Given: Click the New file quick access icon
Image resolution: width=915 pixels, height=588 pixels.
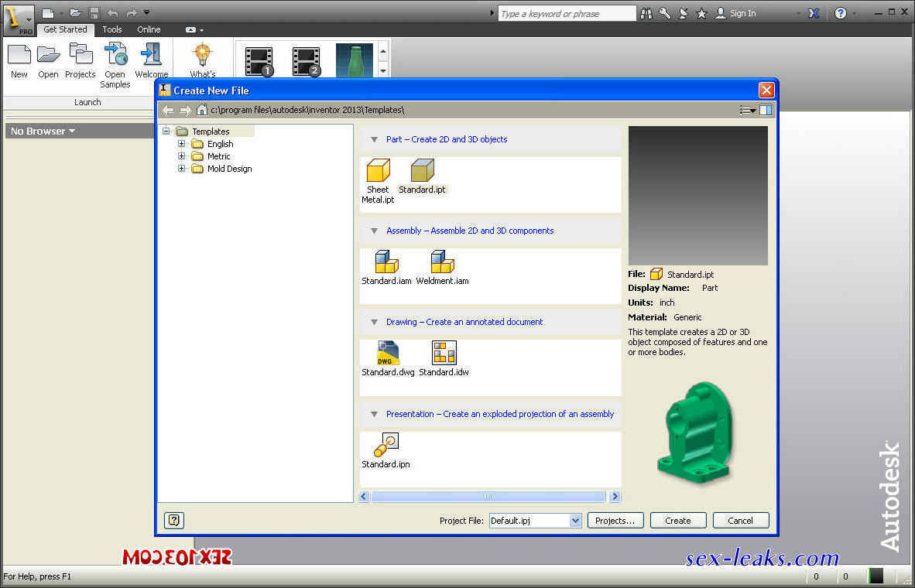Looking at the screenshot, I should 48,13.
